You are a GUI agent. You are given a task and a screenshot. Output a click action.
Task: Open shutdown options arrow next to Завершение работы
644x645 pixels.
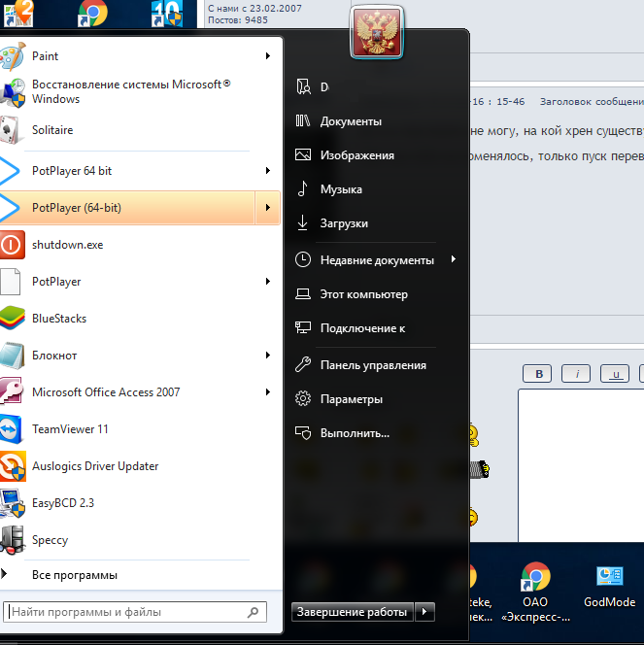pyautogui.click(x=424, y=612)
